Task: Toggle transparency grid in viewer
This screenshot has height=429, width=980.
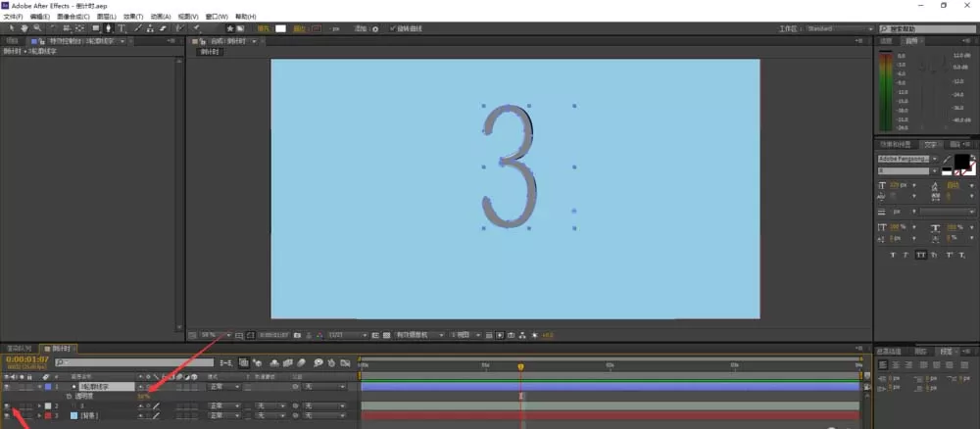Action: click(x=386, y=335)
